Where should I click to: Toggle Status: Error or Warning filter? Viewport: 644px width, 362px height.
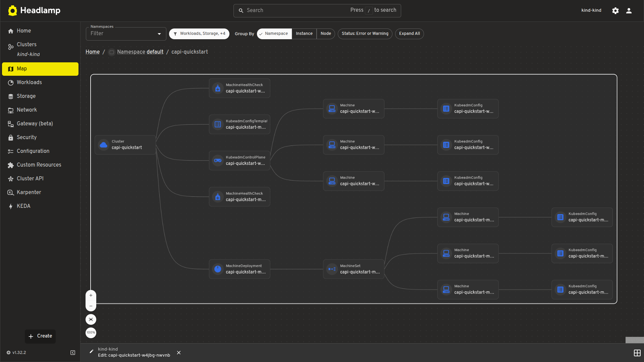365,34
